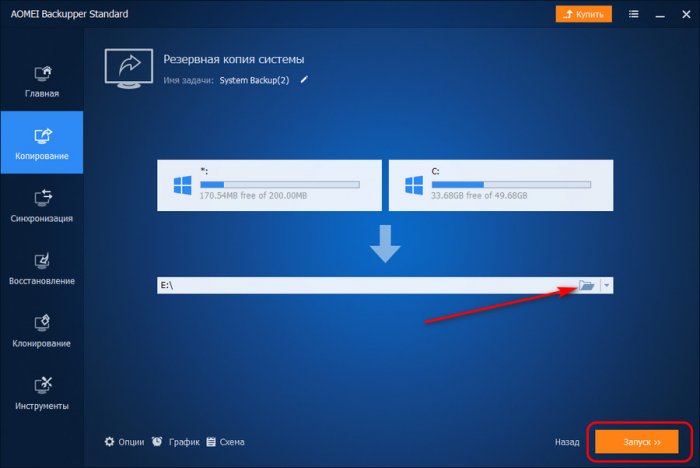Open the Инструменты tools tab
The image size is (700, 468).
(x=42, y=393)
